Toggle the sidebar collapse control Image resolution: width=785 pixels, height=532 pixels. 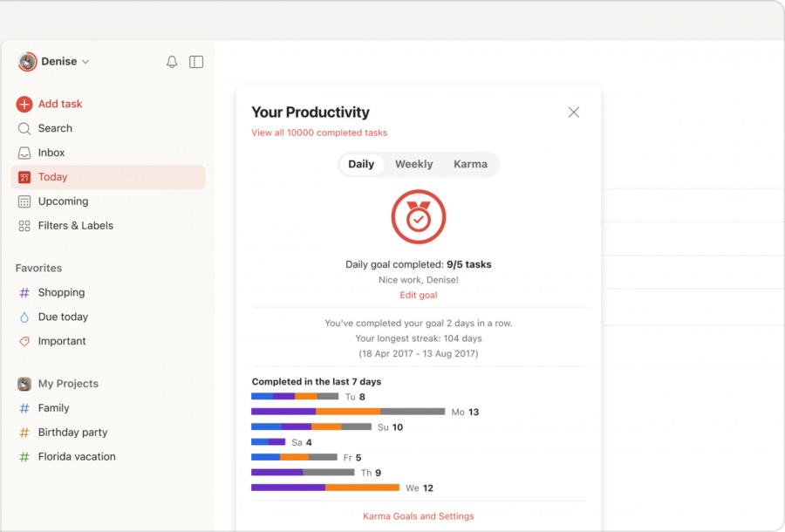tap(196, 61)
